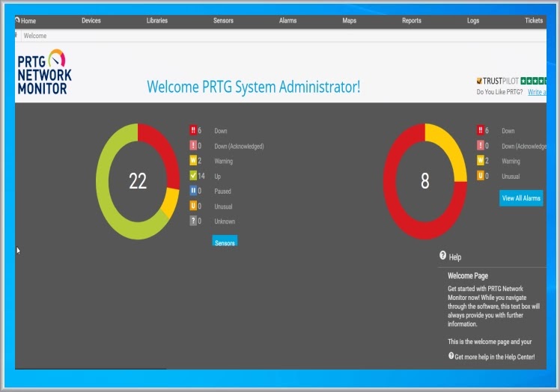Click the Down (Acknowledged) icon in sensors legend

point(193,146)
